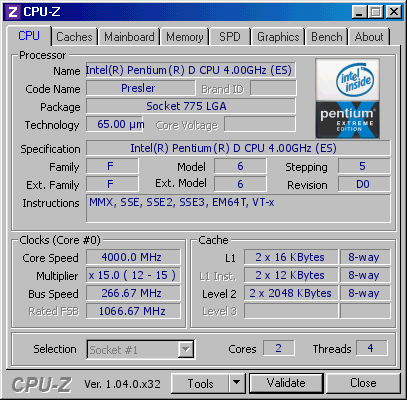Click the Core Speed value 4000.0 MHz
The width and height of the screenshot is (407, 400).
tap(133, 257)
